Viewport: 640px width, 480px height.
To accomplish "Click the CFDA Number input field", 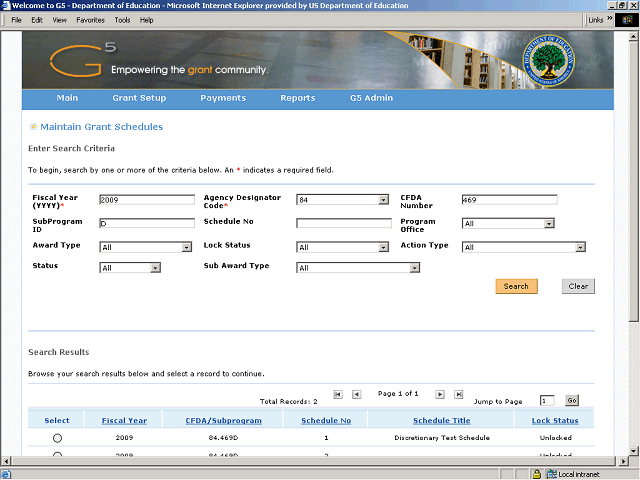I will point(509,200).
